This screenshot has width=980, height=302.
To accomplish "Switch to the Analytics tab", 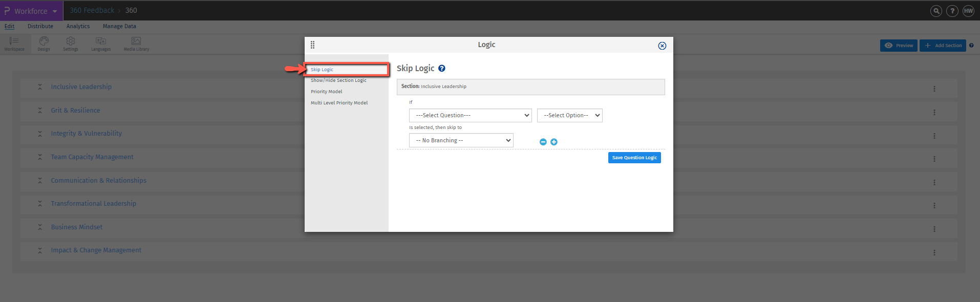I will point(78,26).
